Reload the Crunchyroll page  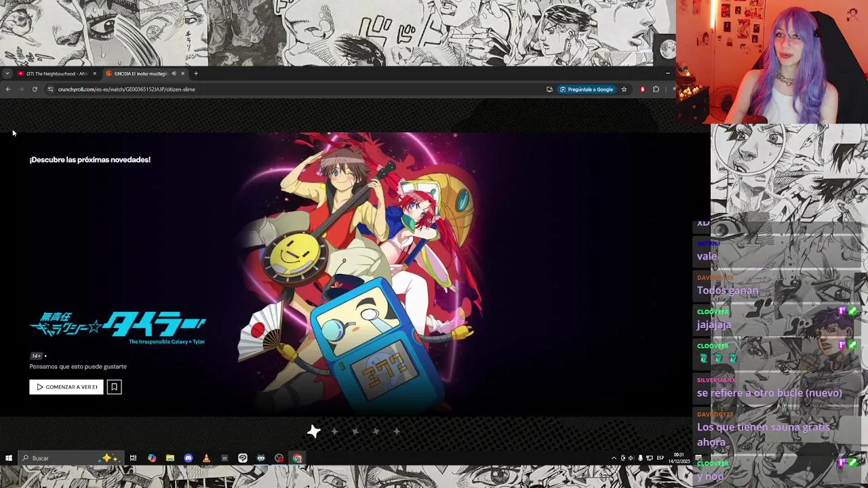(35, 89)
